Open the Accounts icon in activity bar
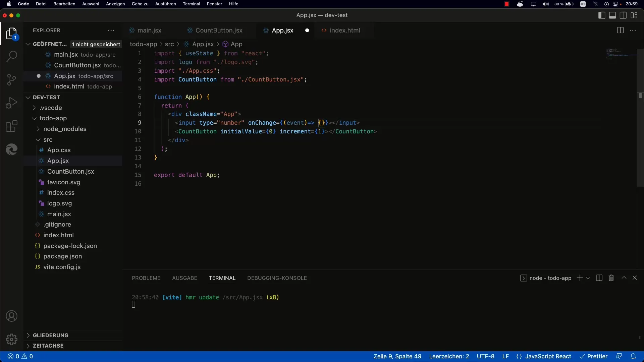Image resolution: width=644 pixels, height=362 pixels. 12,316
